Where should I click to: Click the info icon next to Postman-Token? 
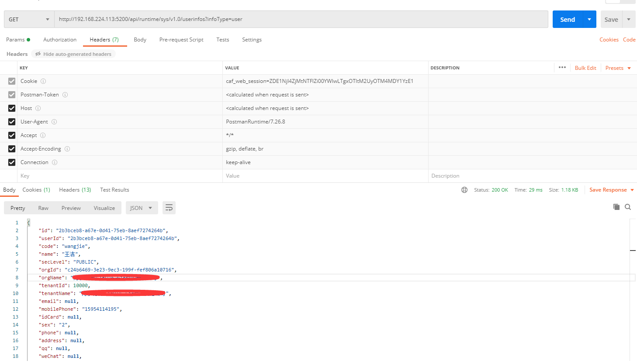point(65,94)
